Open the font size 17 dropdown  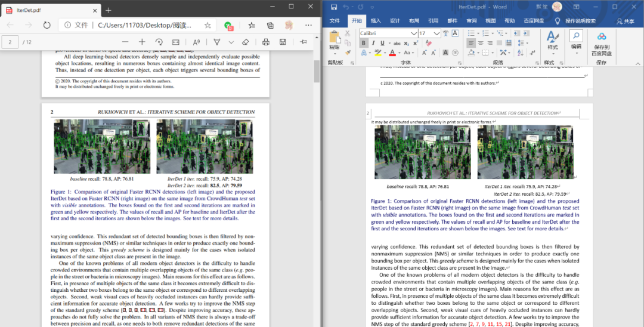(436, 33)
